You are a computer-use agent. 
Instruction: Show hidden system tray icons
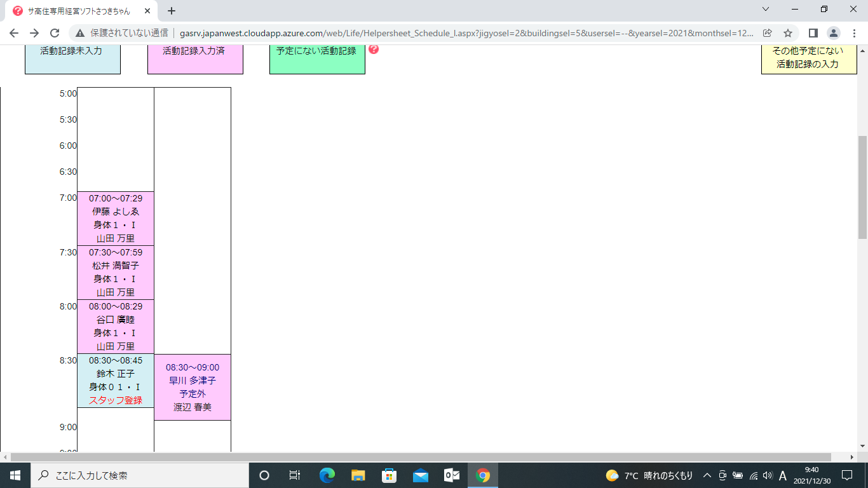pos(707,475)
